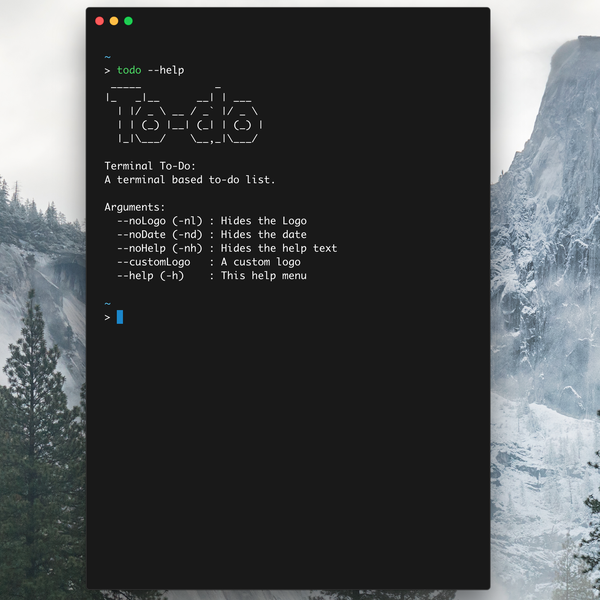This screenshot has width=600, height=600.
Task: Click the 'A custom logo' description
Action: pos(261,262)
